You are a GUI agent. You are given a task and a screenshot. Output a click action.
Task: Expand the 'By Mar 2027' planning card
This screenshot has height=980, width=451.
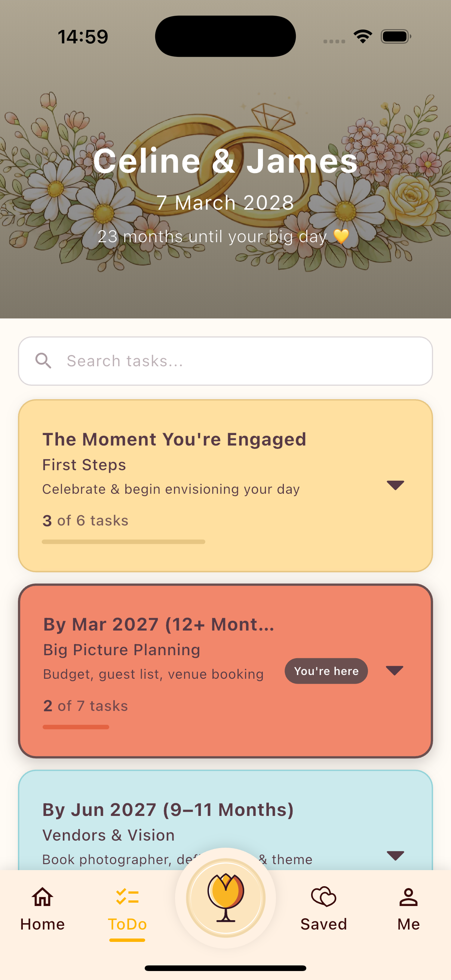click(396, 671)
